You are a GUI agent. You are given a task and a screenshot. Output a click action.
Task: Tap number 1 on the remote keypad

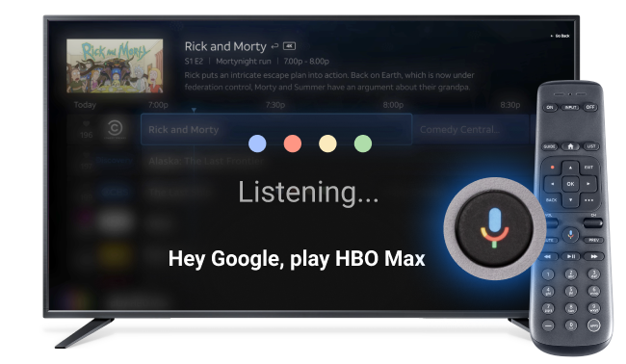coord(548,274)
